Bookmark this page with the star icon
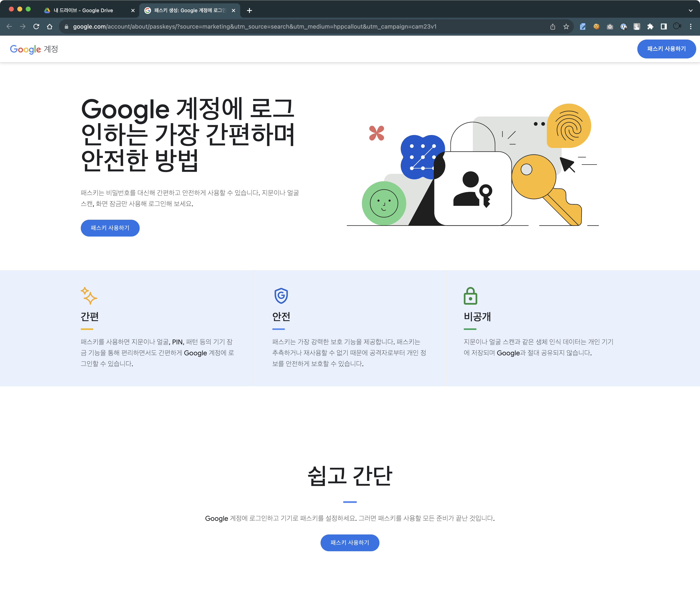The width and height of the screenshot is (700, 595). tap(566, 27)
